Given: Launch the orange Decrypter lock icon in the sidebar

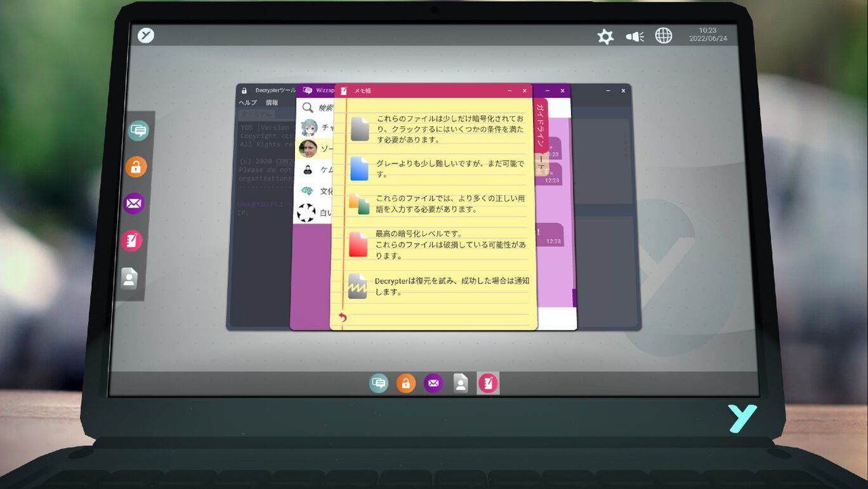Looking at the screenshot, I should click(136, 167).
